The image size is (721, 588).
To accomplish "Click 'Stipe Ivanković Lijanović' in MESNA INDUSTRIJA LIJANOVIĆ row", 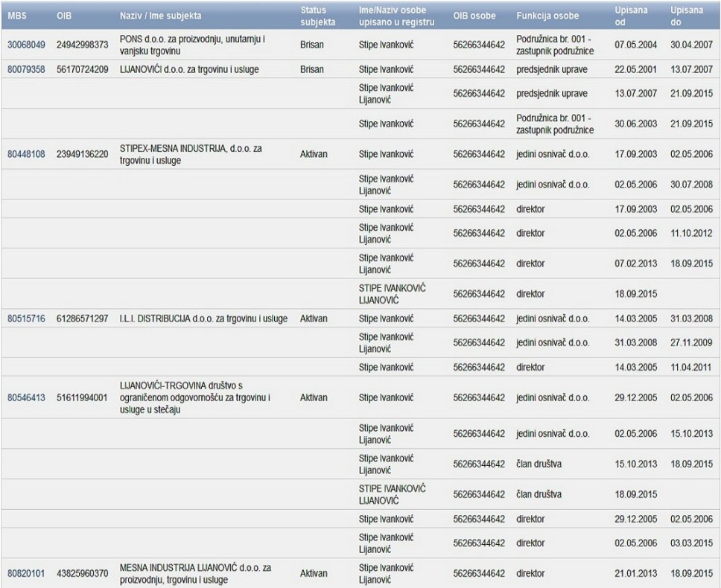I will coord(387,574).
